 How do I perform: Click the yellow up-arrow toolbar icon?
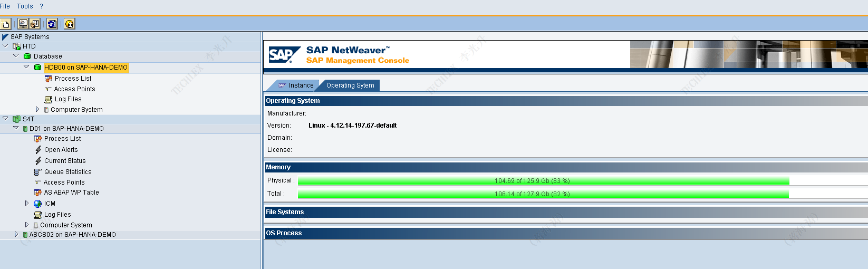click(70, 24)
